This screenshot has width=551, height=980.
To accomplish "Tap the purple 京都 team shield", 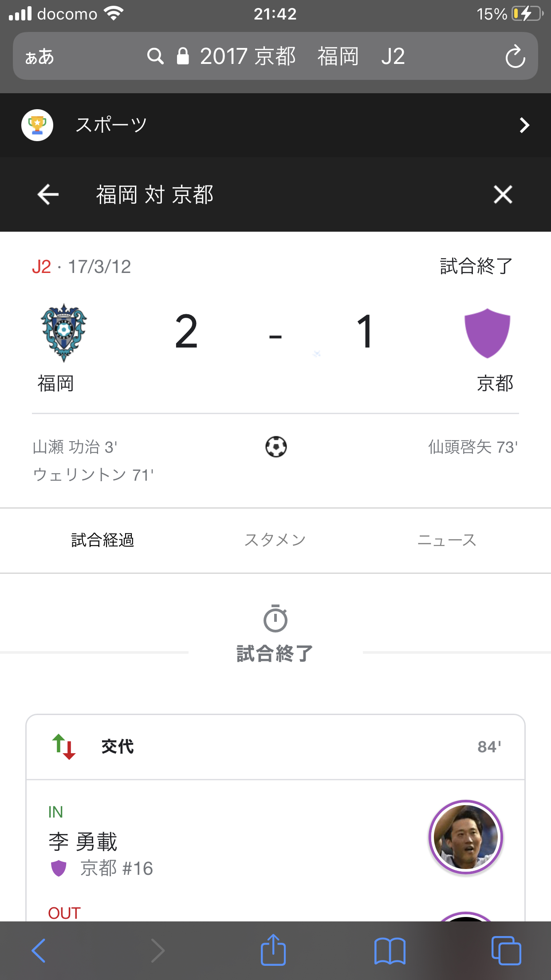I will click(x=487, y=333).
